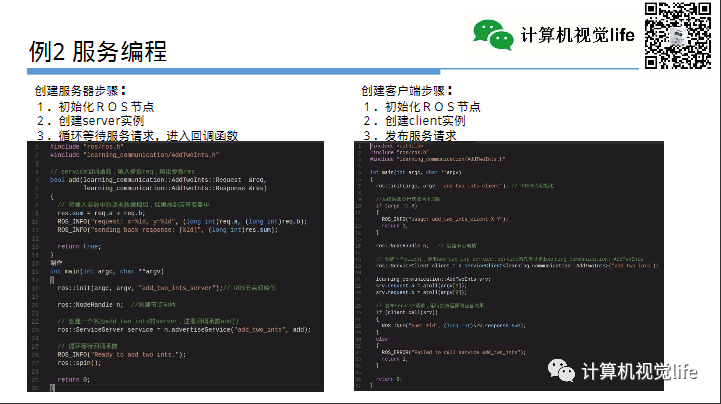Screen dimensions: 721x404
Task: Click the "ros::ServiceServer service" advertiseService line
Action: (x=184, y=330)
